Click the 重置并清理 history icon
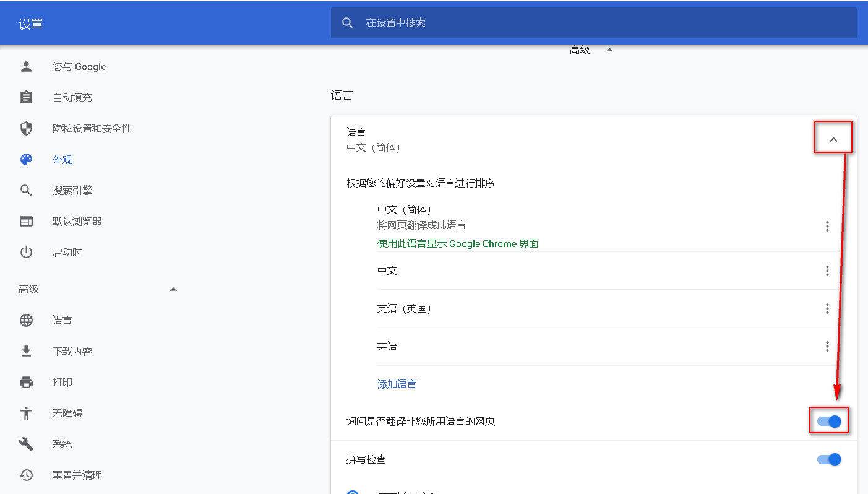This screenshot has height=494, width=868. [25, 475]
